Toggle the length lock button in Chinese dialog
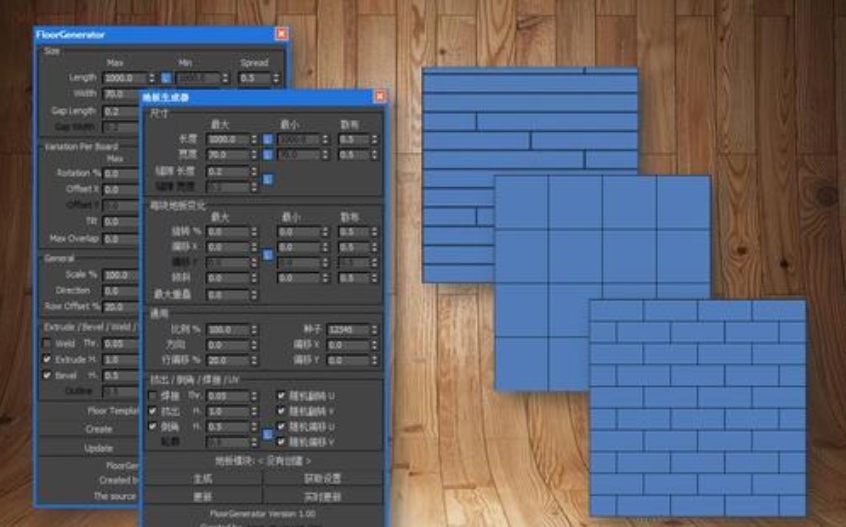The image size is (846, 527). (268, 139)
